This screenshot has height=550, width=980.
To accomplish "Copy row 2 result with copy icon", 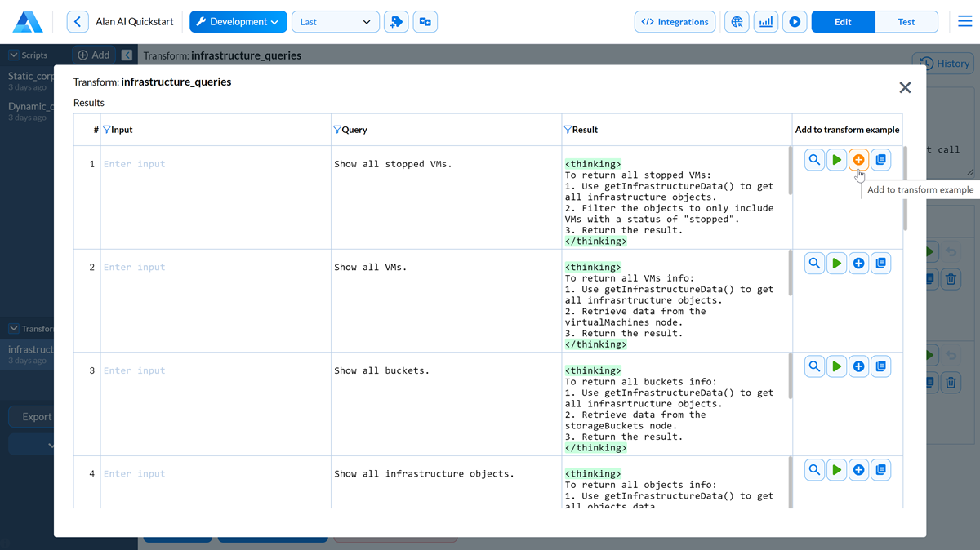I will [x=880, y=264].
